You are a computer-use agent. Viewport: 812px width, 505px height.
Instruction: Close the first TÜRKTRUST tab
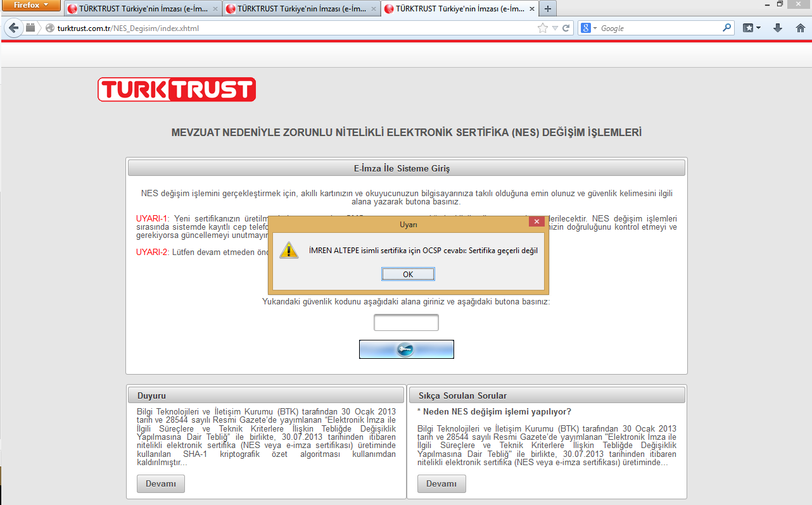point(215,9)
